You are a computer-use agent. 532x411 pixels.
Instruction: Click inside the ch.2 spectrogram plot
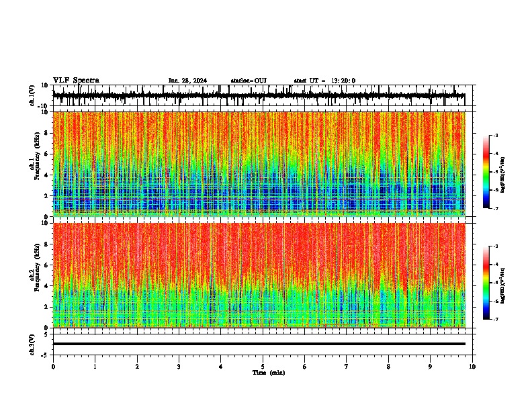click(x=259, y=275)
